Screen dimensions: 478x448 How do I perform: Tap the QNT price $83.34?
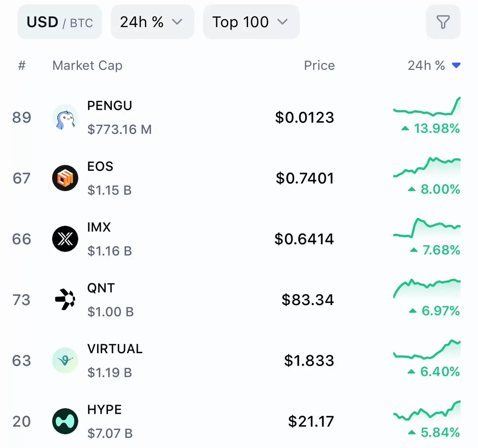click(x=308, y=300)
